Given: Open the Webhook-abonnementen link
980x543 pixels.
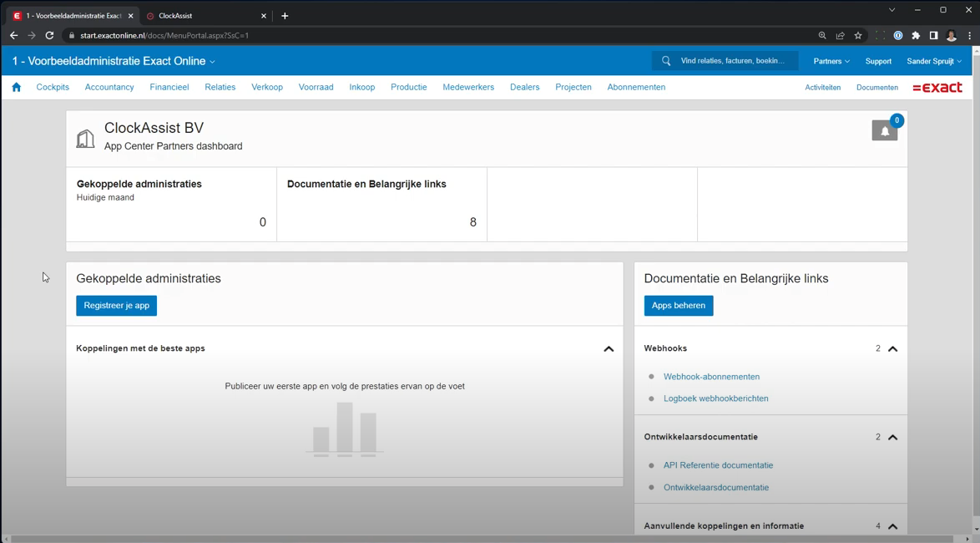Looking at the screenshot, I should (711, 377).
